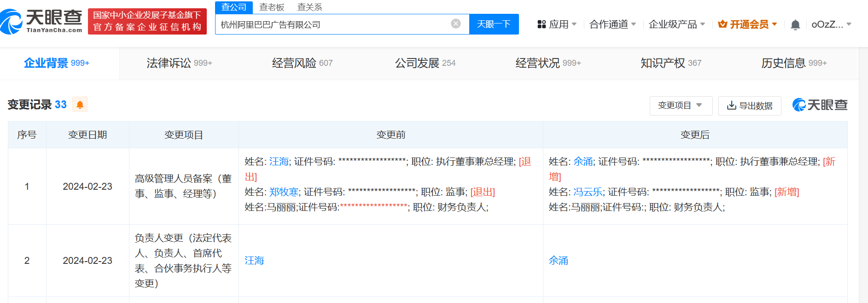Open 汪海's profile link in row 1

pyautogui.click(x=279, y=162)
